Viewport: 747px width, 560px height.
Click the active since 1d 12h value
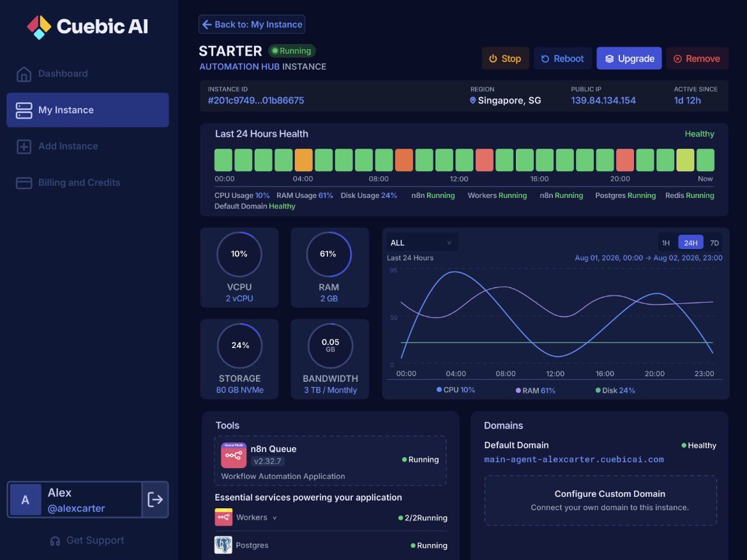(x=687, y=100)
